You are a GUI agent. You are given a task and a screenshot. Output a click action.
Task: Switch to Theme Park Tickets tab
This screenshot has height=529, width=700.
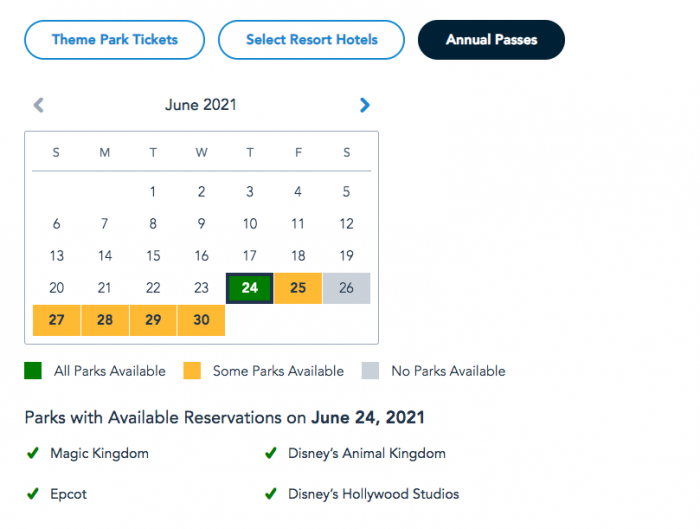pos(115,40)
